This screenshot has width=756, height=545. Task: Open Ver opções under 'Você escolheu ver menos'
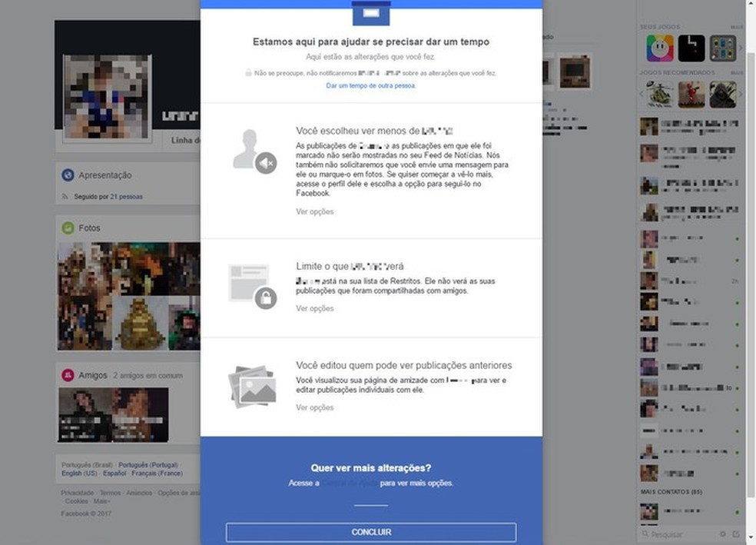click(x=314, y=211)
